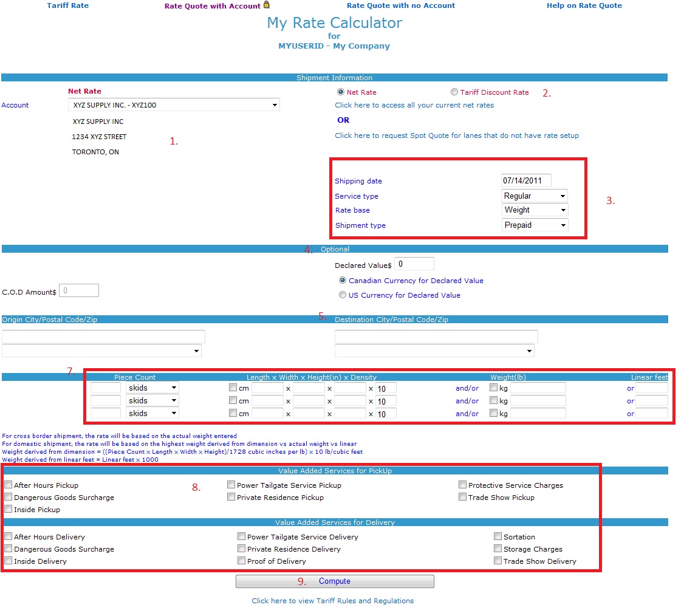Click link to access all current net rates
684x616 pixels.
click(x=414, y=105)
